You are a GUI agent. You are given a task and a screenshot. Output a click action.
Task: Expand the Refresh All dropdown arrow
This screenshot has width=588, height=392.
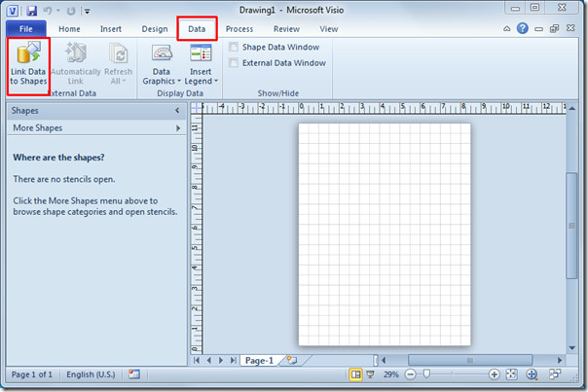coord(125,81)
